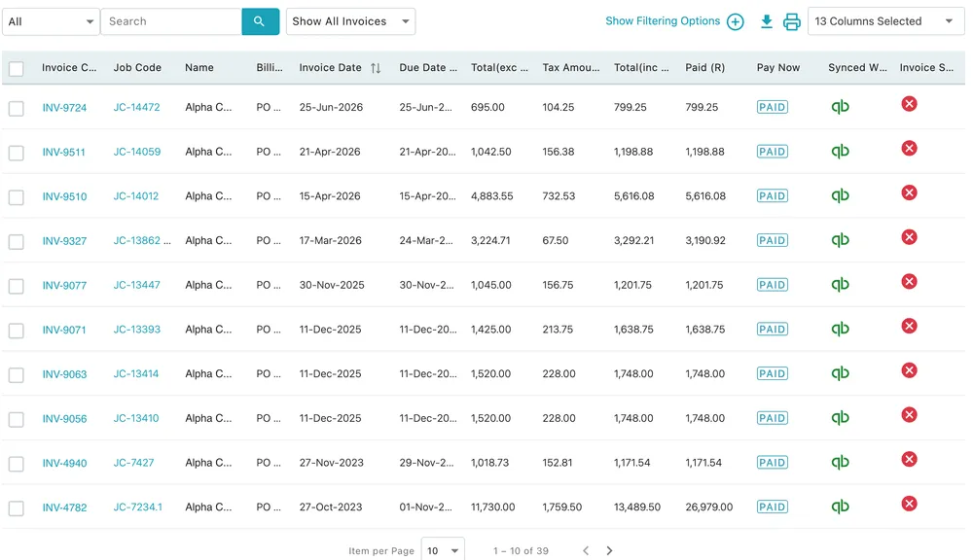Image resolution: width=973 pixels, height=560 pixels.
Task: Click the 4,883.55 total cell
Action: [491, 196]
